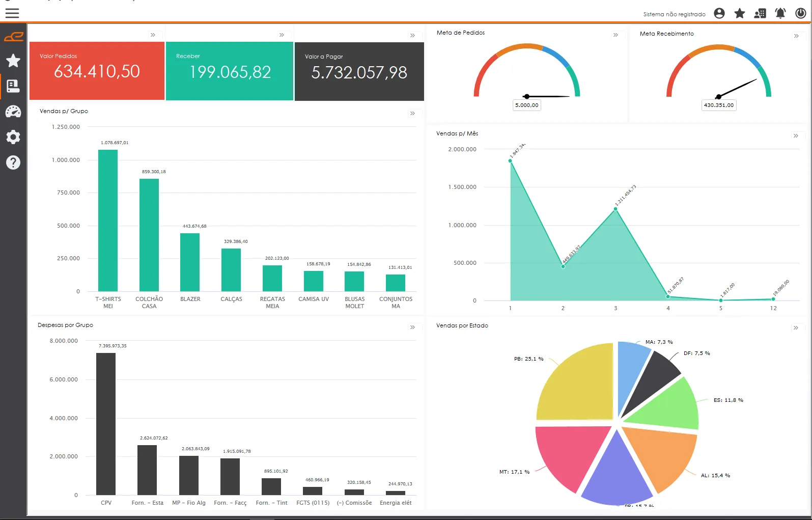Expand the Despesas por Grupo chart

coord(412,327)
